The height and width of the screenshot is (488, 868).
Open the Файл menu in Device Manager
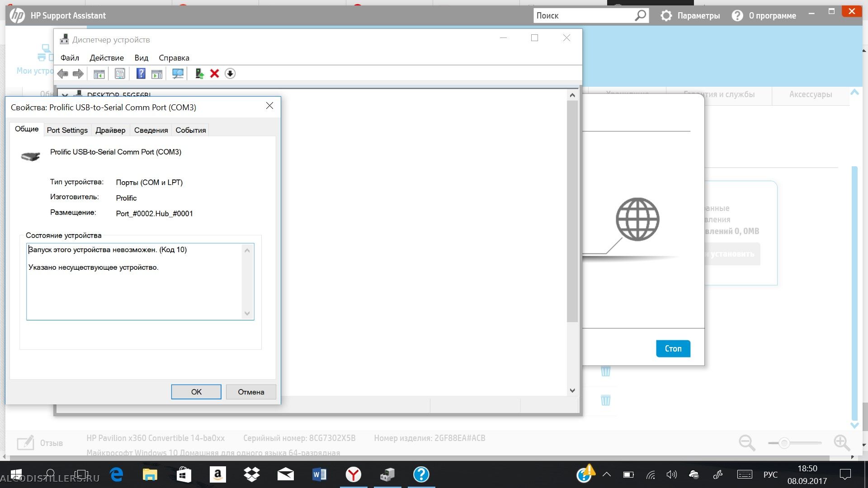[70, 58]
